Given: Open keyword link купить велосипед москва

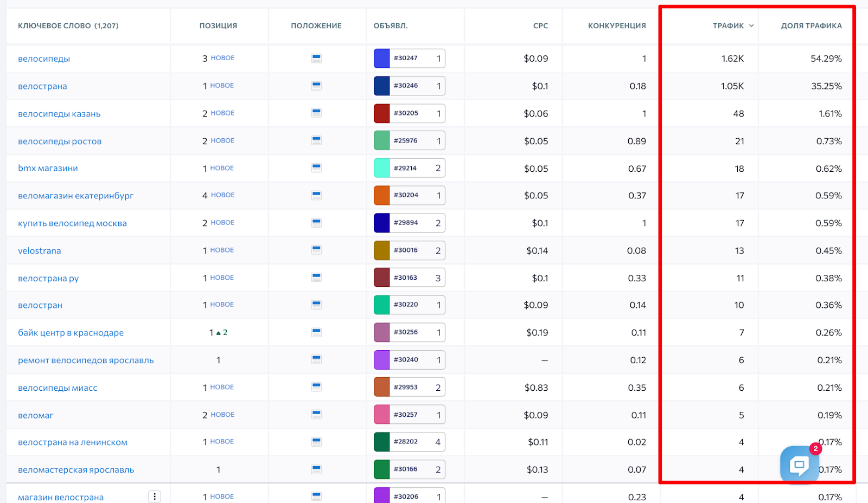Looking at the screenshot, I should click(72, 223).
